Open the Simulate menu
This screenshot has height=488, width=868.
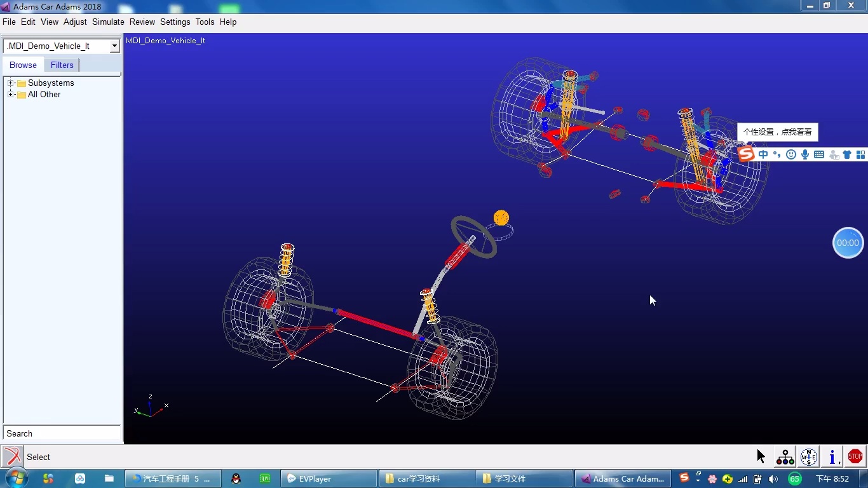(x=108, y=22)
